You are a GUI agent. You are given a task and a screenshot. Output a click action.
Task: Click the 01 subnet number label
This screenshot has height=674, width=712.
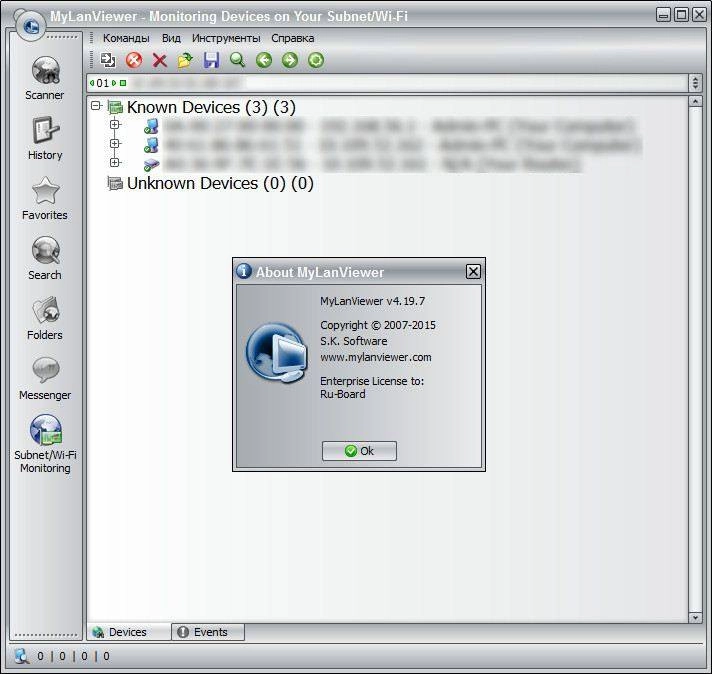(103, 83)
